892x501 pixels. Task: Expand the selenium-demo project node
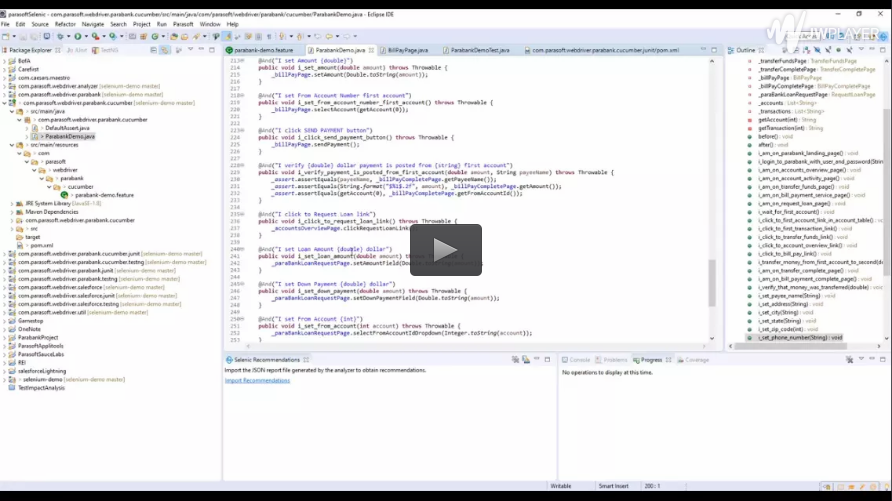[5, 379]
